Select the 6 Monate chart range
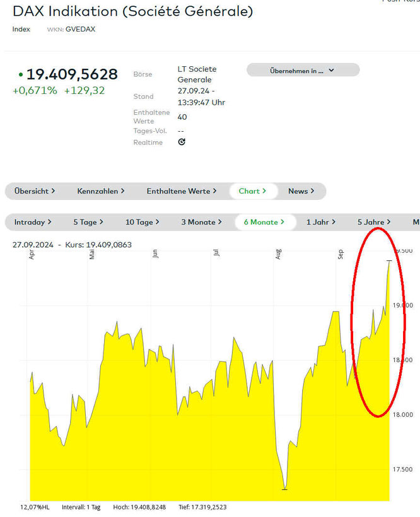Image resolution: width=420 pixels, height=517 pixels. coord(264,222)
